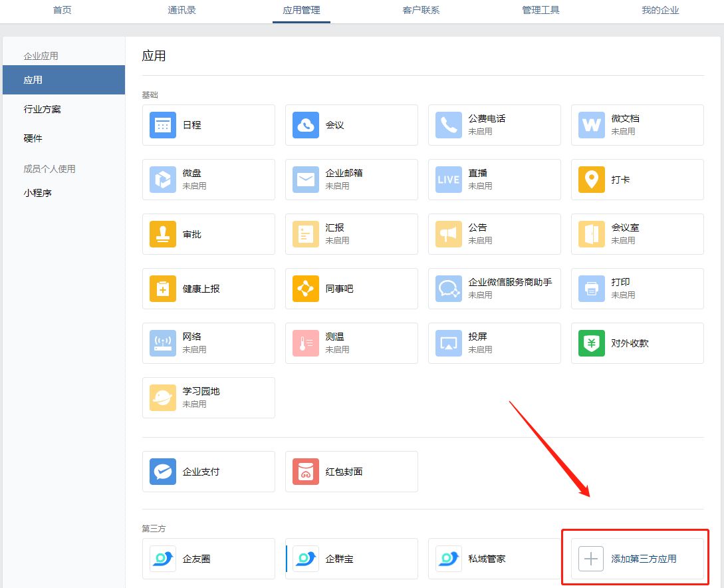Select 硬件 in the left sidebar
This screenshot has width=724, height=588.
pos(33,138)
